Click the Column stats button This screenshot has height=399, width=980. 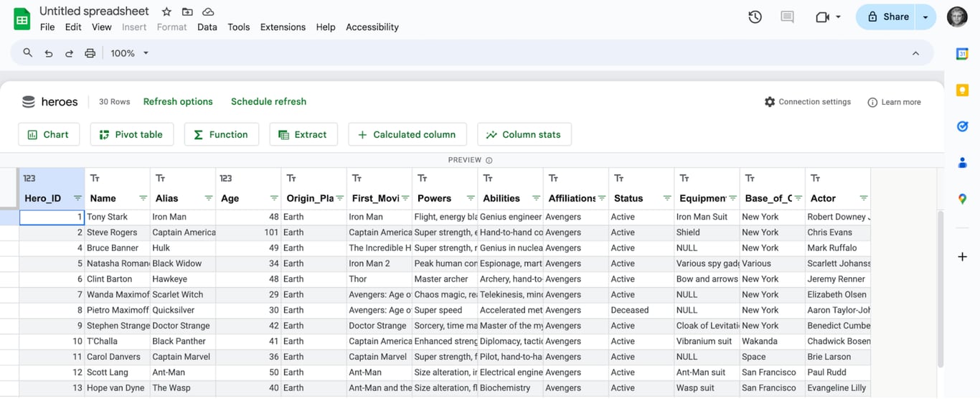tap(524, 134)
